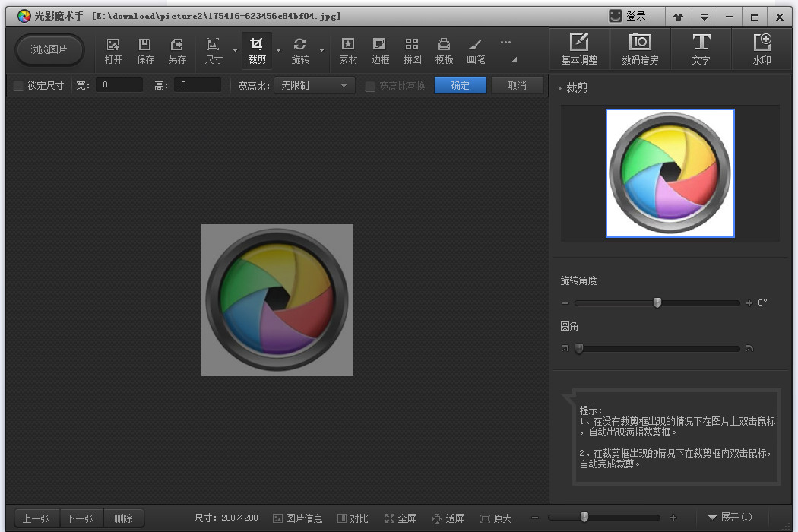Expand the arrow next to 旋转
The height and width of the screenshot is (532, 798).
pos(321,50)
